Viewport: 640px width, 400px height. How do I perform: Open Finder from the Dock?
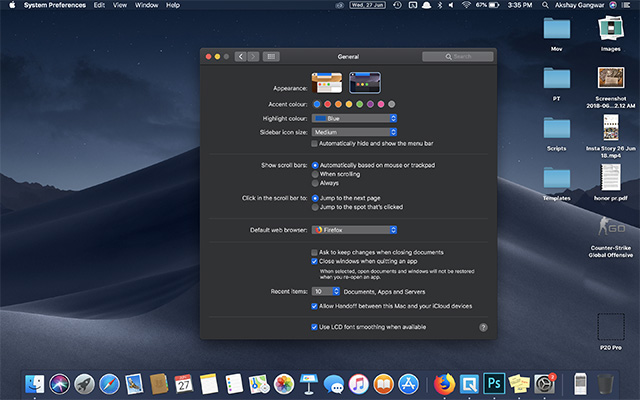[x=34, y=384]
